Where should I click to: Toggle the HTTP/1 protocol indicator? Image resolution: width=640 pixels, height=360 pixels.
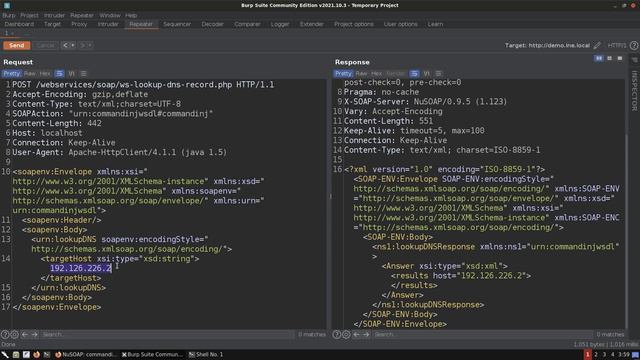(617, 45)
